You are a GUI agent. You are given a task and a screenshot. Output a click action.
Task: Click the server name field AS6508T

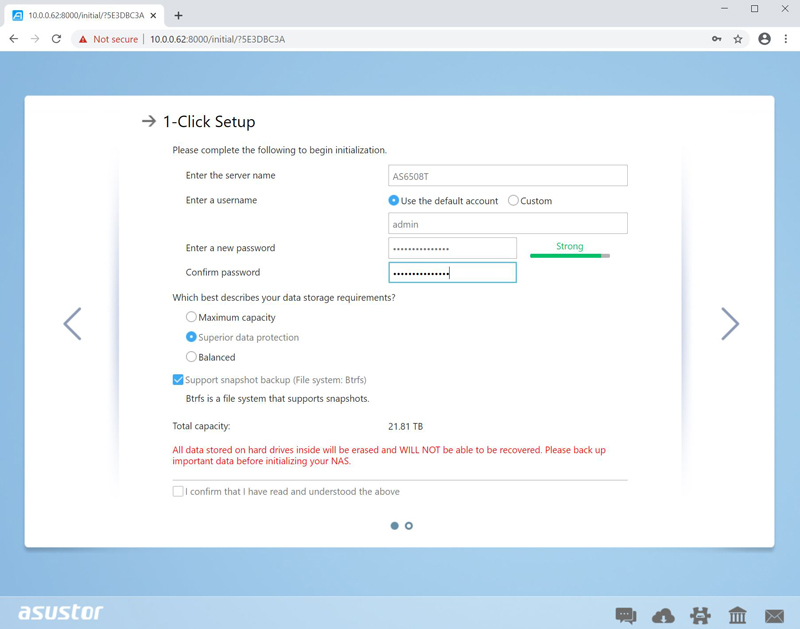tap(508, 175)
